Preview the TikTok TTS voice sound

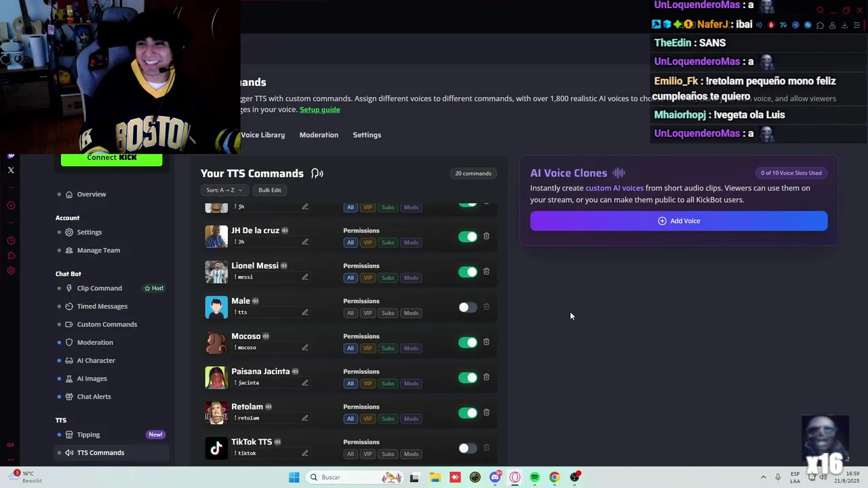pyautogui.click(x=277, y=442)
